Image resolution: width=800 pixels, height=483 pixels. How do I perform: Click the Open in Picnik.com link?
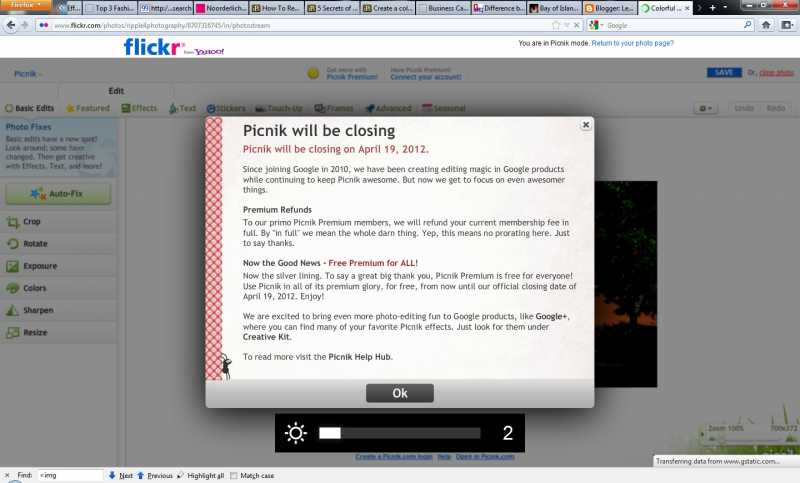(485, 456)
